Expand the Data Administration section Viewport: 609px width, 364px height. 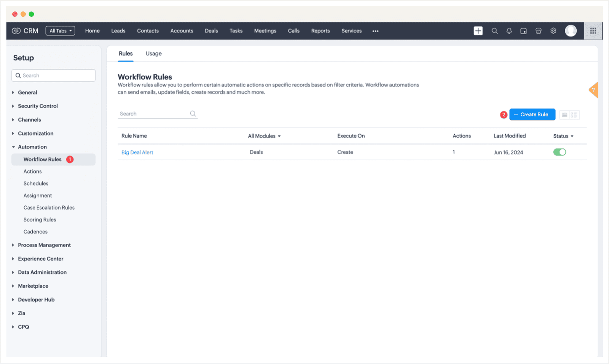pos(42,272)
